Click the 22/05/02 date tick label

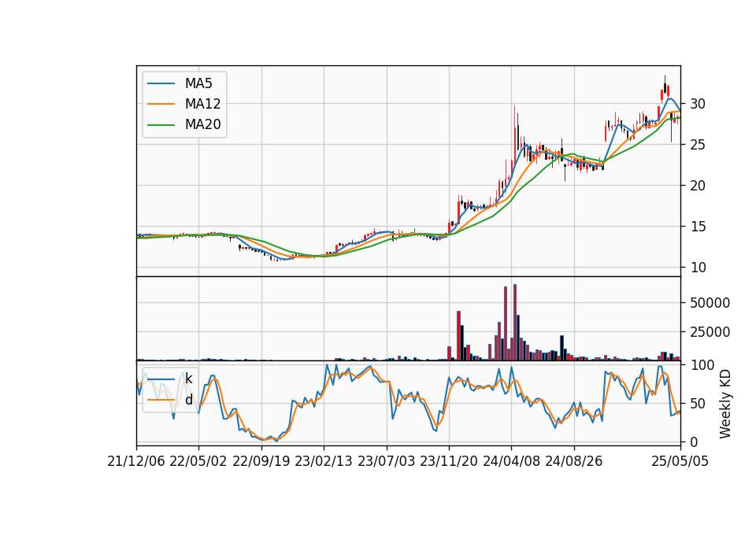point(198,462)
